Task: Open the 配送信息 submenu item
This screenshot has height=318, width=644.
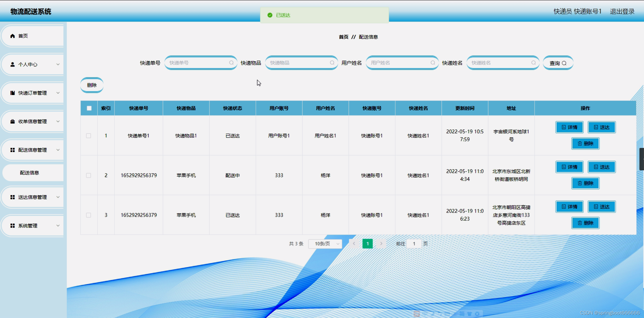Action: [x=30, y=173]
